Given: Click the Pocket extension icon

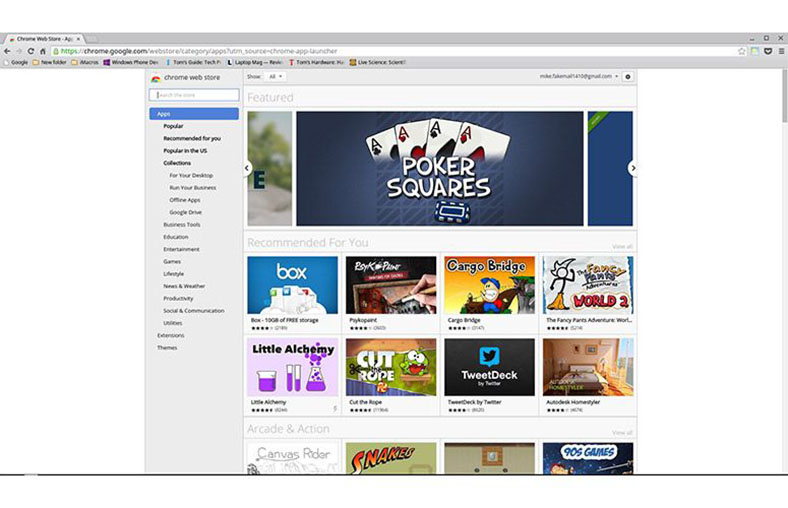Looking at the screenshot, I should coord(768,51).
